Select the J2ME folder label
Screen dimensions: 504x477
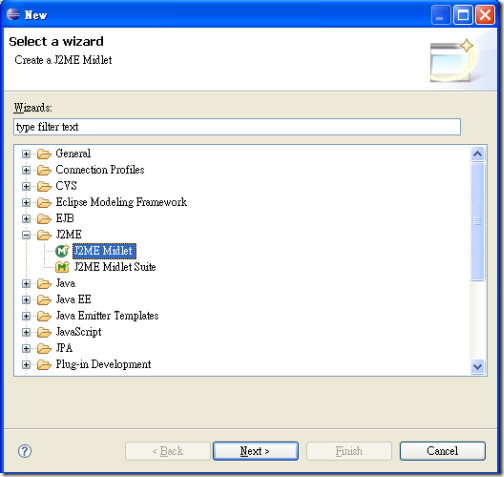68,235
